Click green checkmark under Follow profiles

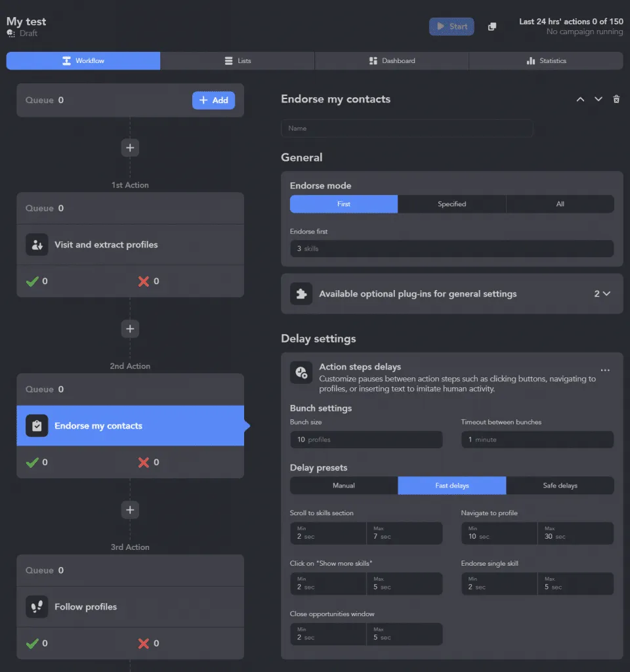[x=32, y=644]
